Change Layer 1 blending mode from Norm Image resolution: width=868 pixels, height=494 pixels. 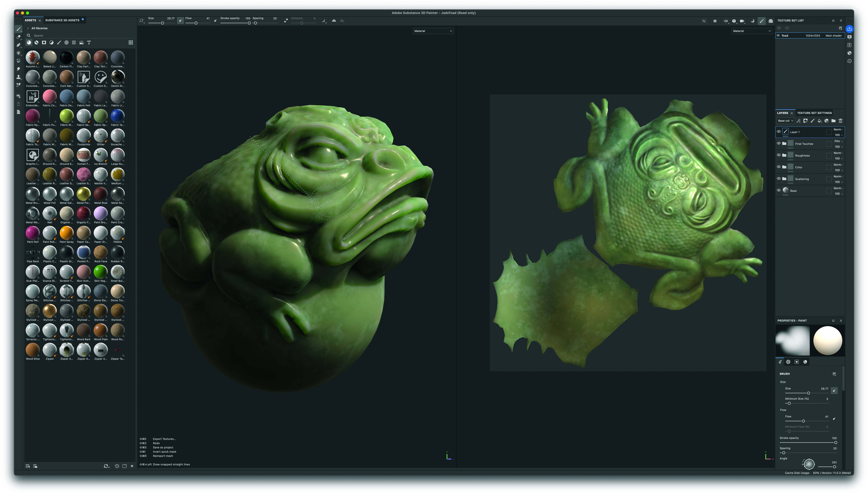(837, 129)
